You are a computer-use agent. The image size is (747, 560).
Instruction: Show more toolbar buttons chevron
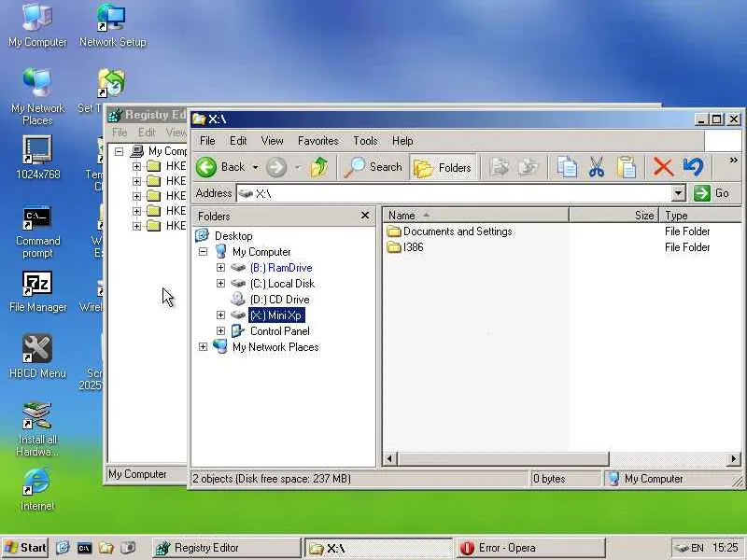(734, 161)
